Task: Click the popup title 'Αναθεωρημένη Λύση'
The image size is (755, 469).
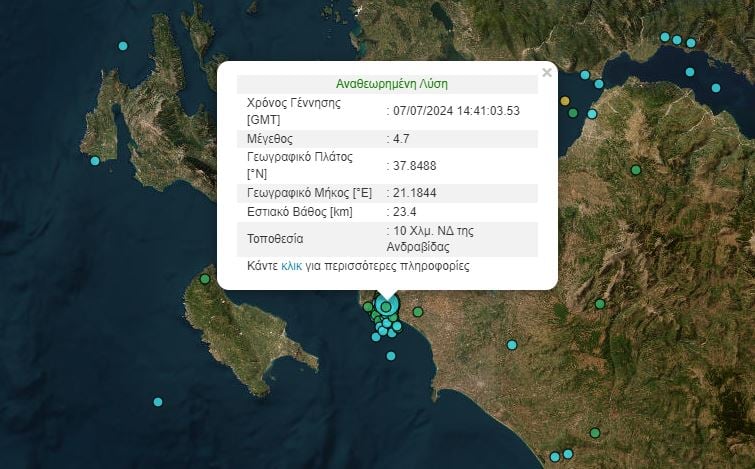Action: [x=391, y=84]
